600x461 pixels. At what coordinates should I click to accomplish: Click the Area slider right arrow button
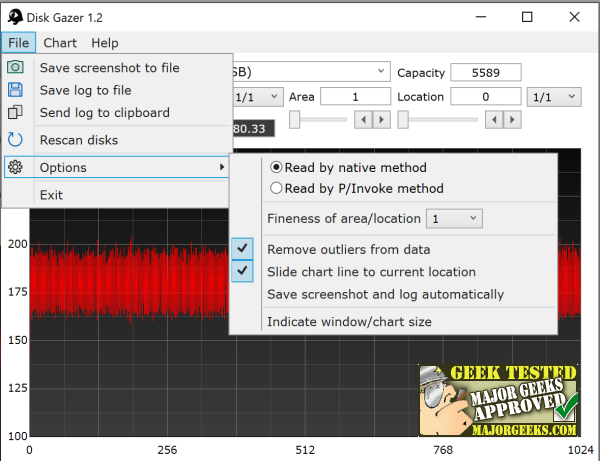pos(382,120)
